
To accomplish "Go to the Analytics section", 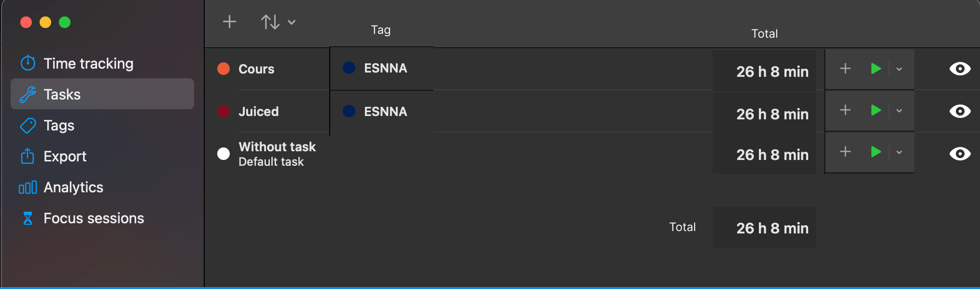I will pyautogui.click(x=73, y=188).
